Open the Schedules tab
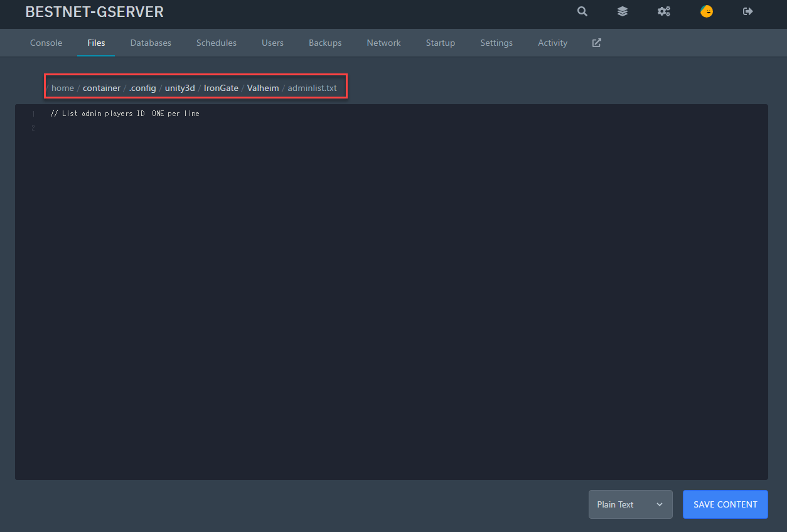787x532 pixels. point(217,43)
